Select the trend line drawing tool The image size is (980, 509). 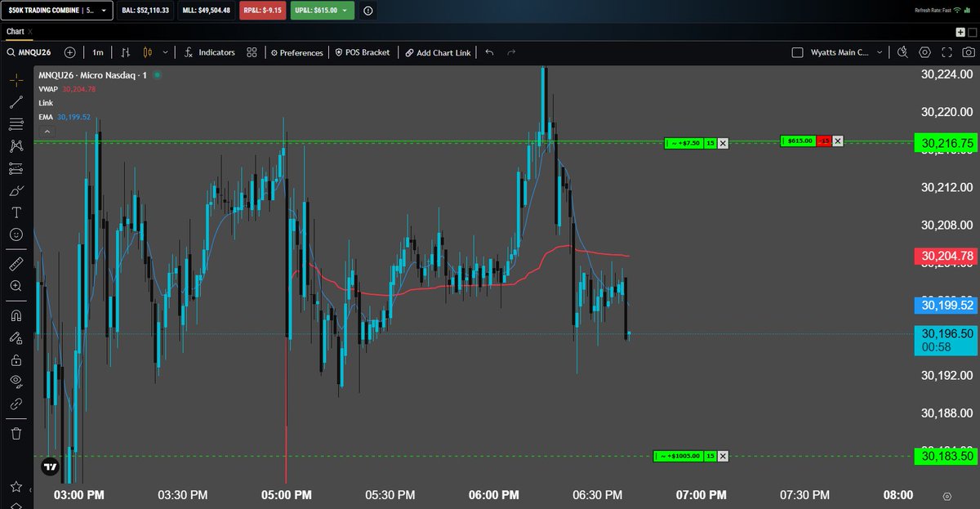(x=16, y=102)
